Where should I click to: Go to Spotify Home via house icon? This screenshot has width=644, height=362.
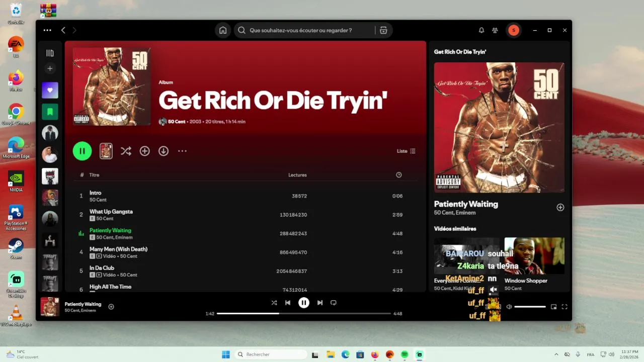coord(223,30)
